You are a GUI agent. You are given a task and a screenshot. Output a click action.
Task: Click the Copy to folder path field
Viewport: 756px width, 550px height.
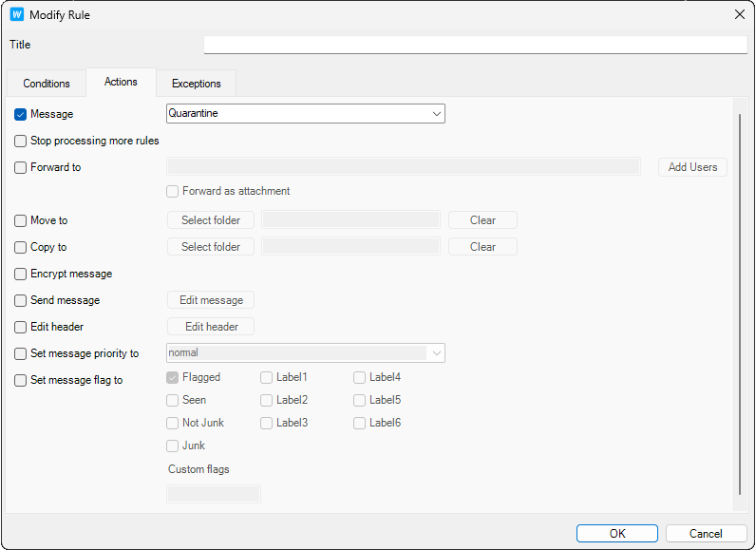[x=351, y=247]
